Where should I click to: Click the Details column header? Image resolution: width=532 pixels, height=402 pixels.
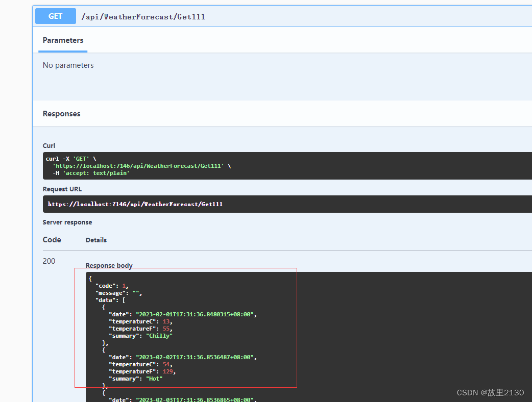point(96,240)
